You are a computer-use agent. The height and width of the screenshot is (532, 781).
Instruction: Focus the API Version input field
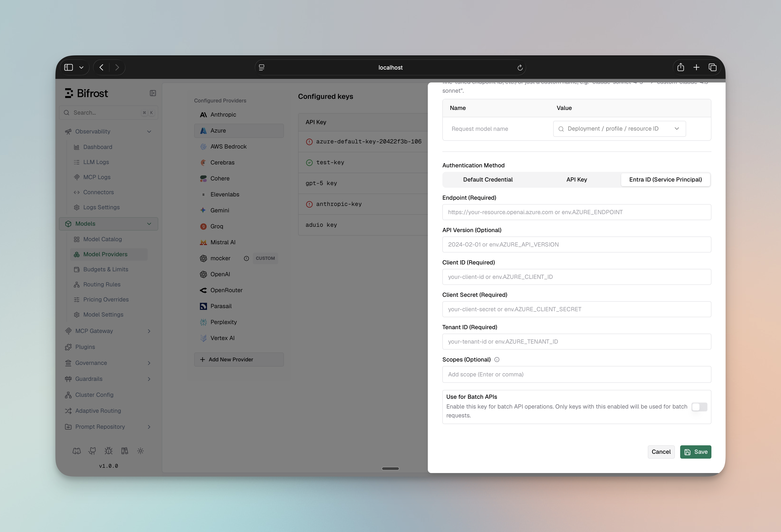[577, 245]
